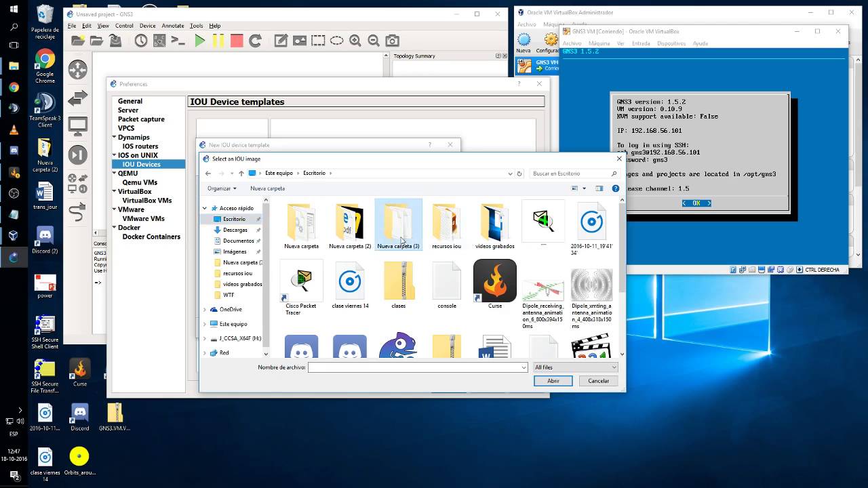
Task: Open Papelera de reciclaje desktop icon
Action: [x=45, y=22]
